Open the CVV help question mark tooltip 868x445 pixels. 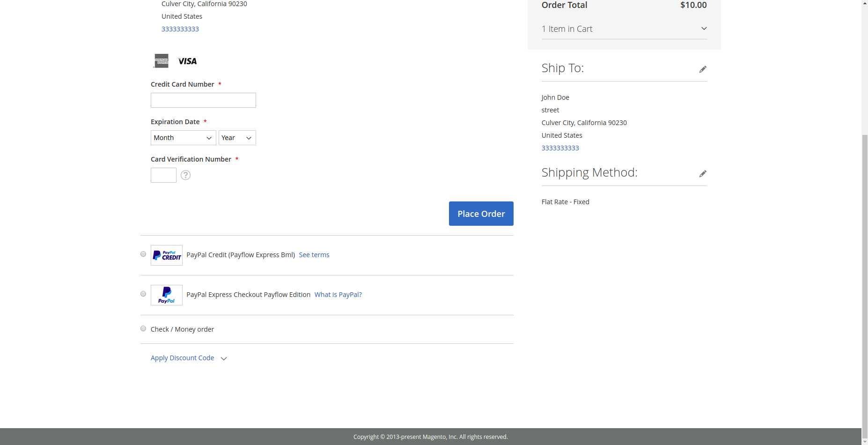[x=185, y=175]
